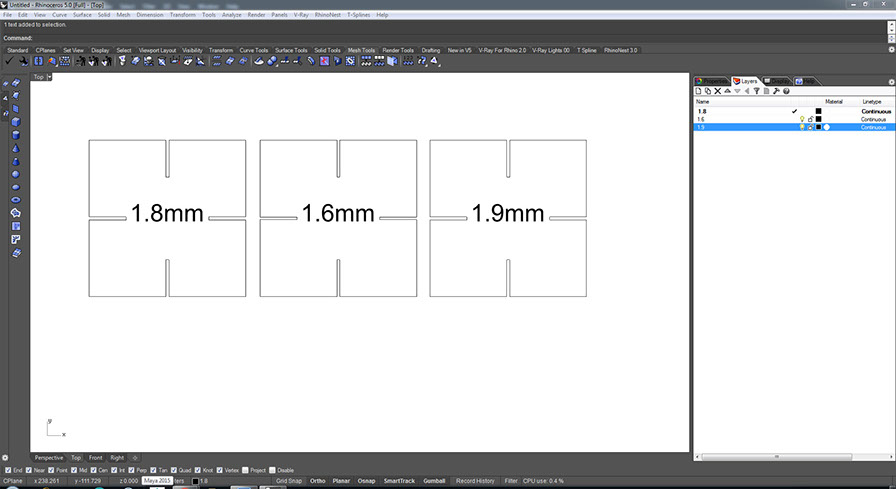Toggle the Cen osnap checkbox

94,470
